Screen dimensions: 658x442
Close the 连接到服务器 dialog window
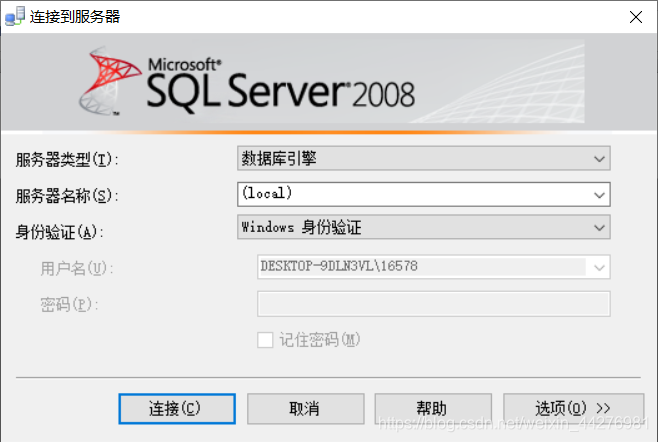click(636, 17)
